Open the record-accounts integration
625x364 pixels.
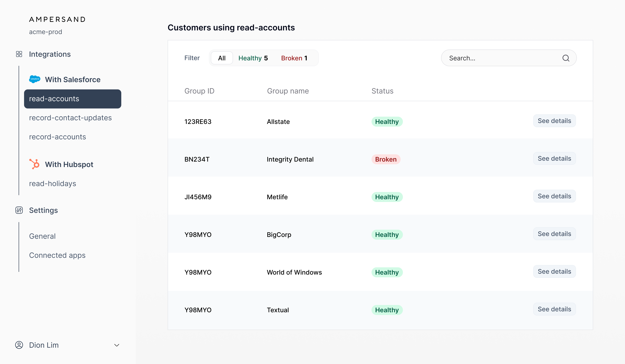[57, 137]
